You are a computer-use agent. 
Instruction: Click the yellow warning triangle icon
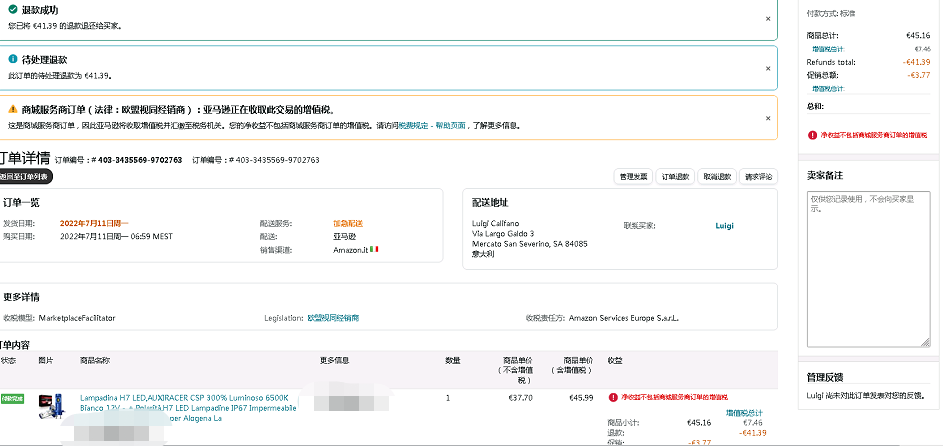point(12,108)
